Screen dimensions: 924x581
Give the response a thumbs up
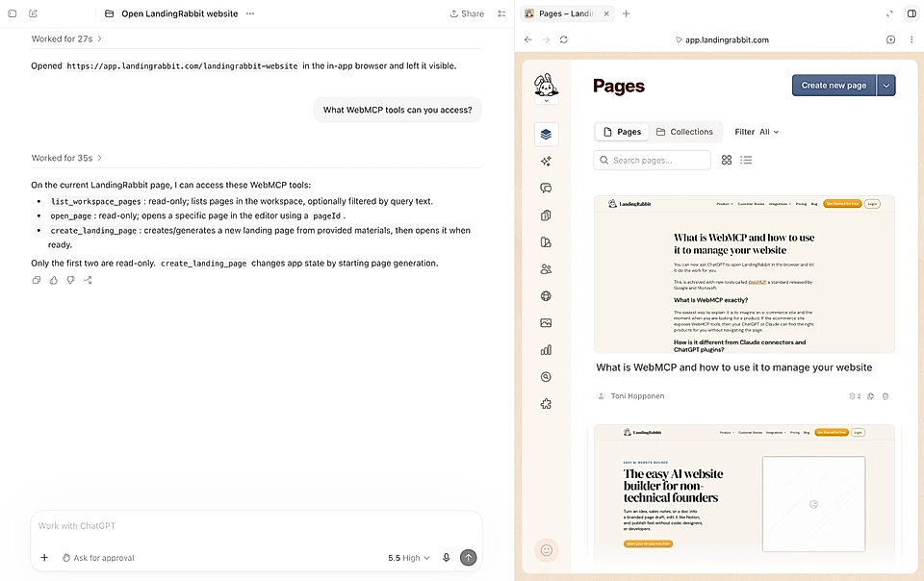coord(54,280)
